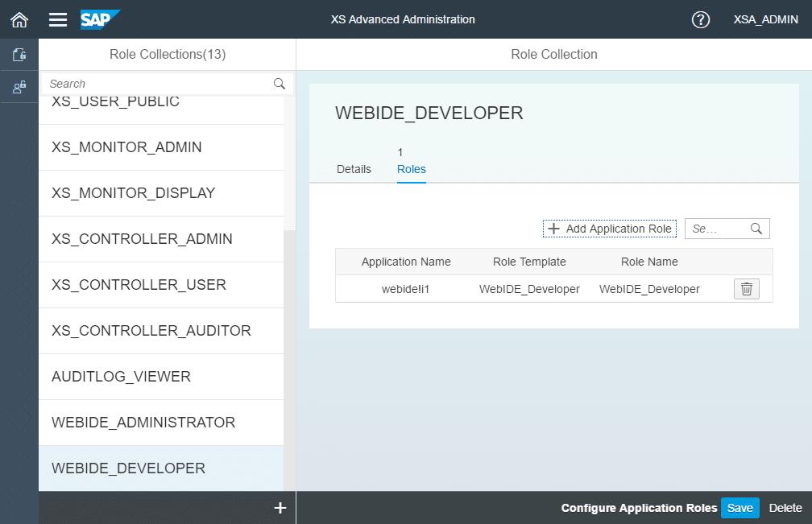Click the Add Application Role button
Viewport: 812px width, 524px height.
[609, 229]
